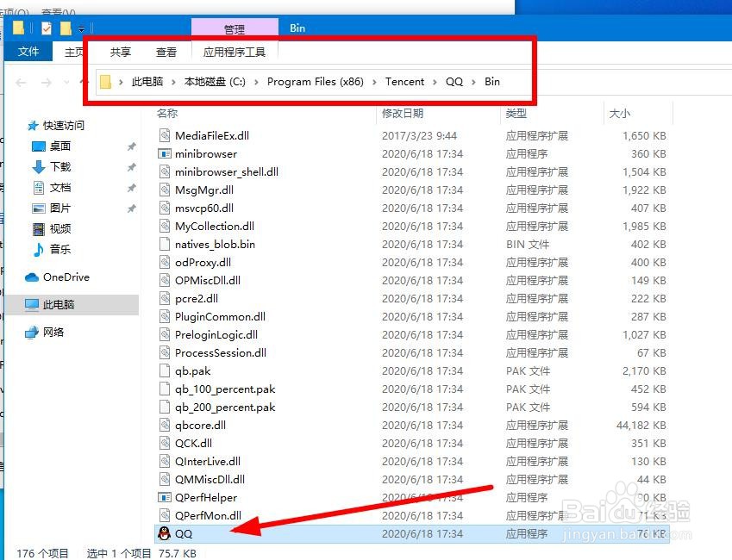This screenshot has width=732, height=560.
Task: Select the QInterLive.dll file
Action: tap(207, 462)
